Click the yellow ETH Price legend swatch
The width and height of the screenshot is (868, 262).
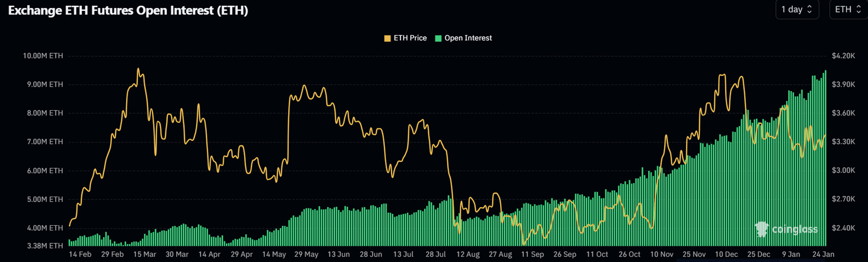(x=387, y=38)
